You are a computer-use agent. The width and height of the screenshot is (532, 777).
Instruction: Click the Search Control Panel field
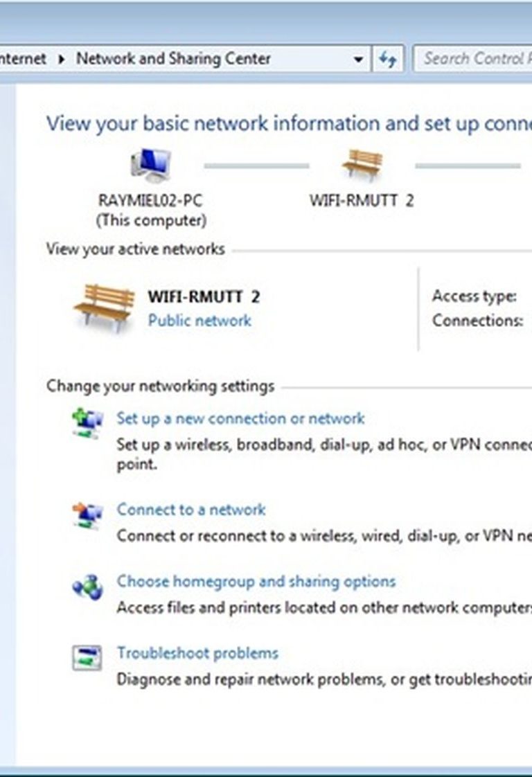[x=472, y=59]
